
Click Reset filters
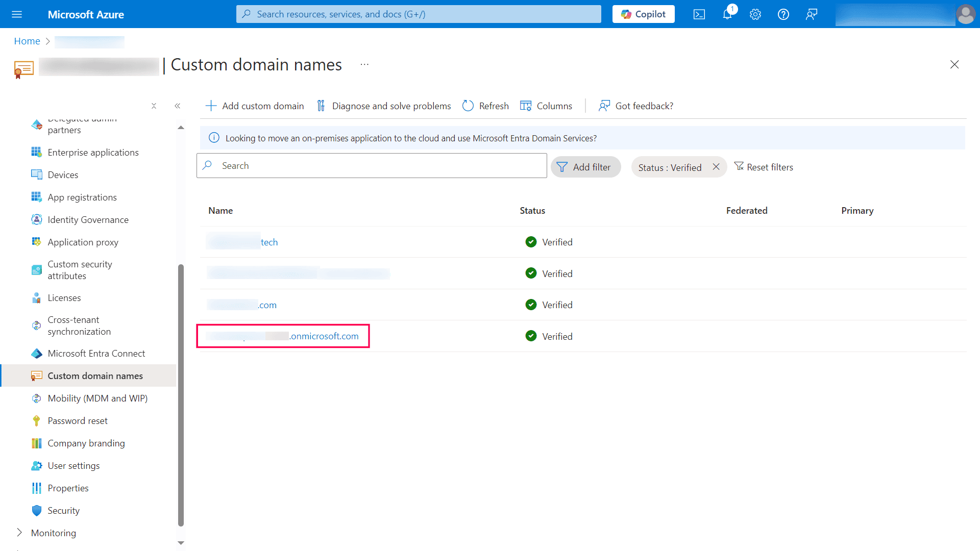click(764, 167)
